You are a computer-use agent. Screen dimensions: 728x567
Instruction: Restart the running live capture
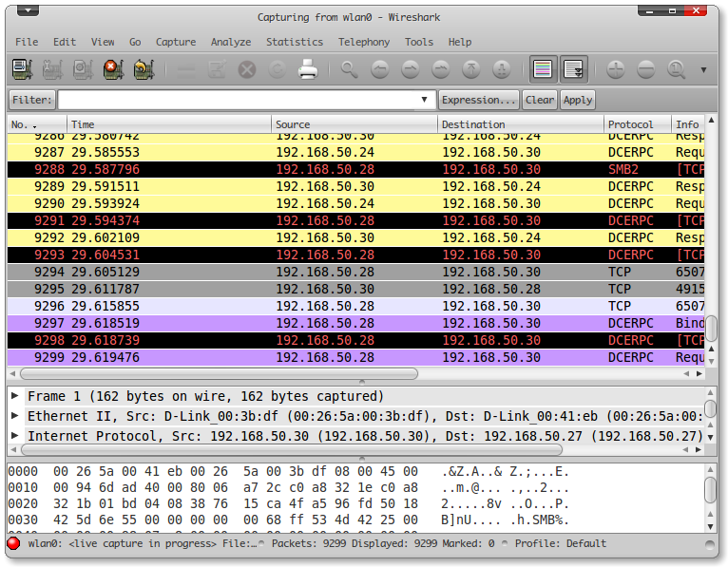point(144,69)
